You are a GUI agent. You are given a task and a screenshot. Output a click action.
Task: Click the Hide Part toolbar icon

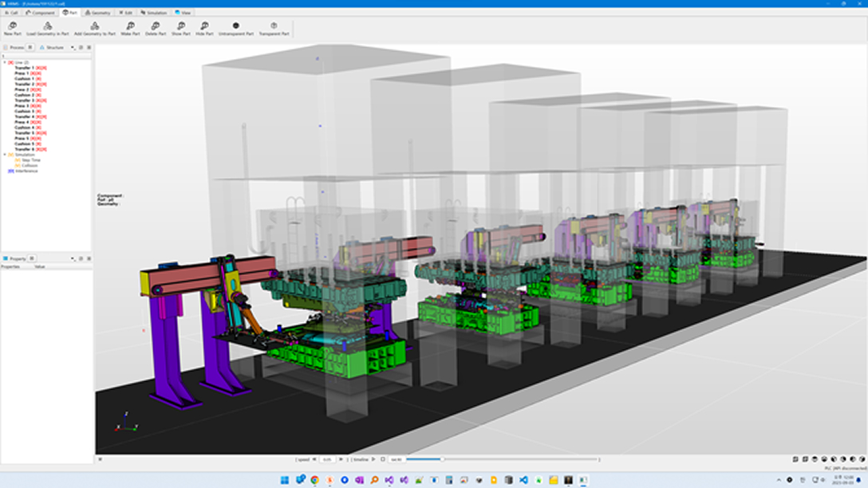coord(204,27)
